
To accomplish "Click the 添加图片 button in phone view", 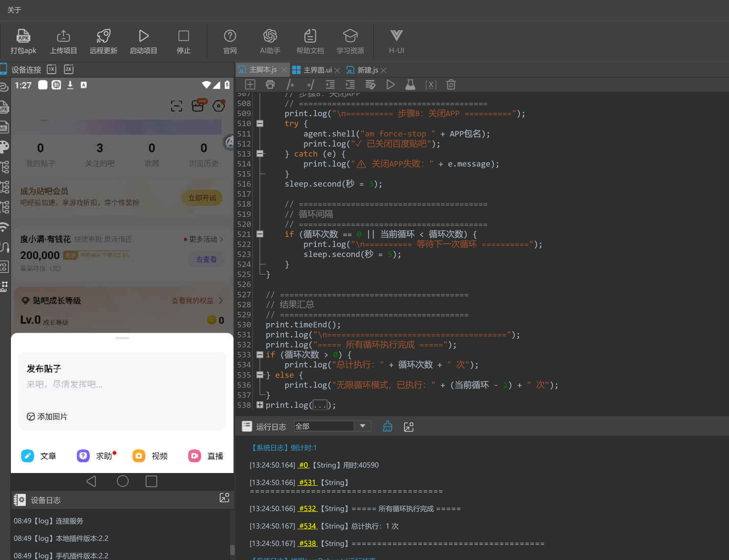I will 47,416.
